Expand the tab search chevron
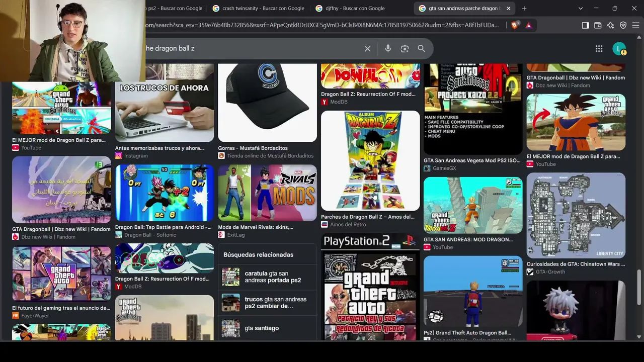This screenshot has height=362, width=644. (580, 8)
